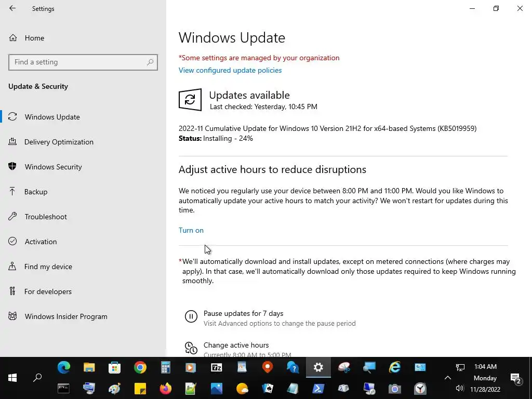The width and height of the screenshot is (532, 399).
Task: Open Change active hours option
Action: click(x=236, y=345)
